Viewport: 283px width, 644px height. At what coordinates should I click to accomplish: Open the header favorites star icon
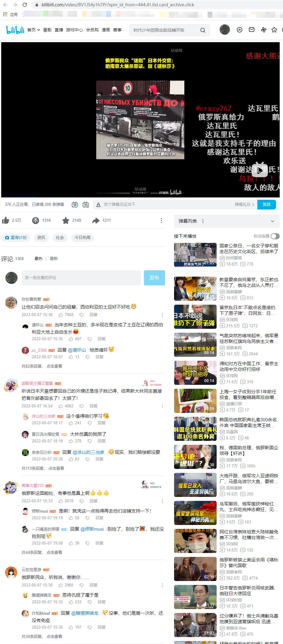click(x=274, y=30)
